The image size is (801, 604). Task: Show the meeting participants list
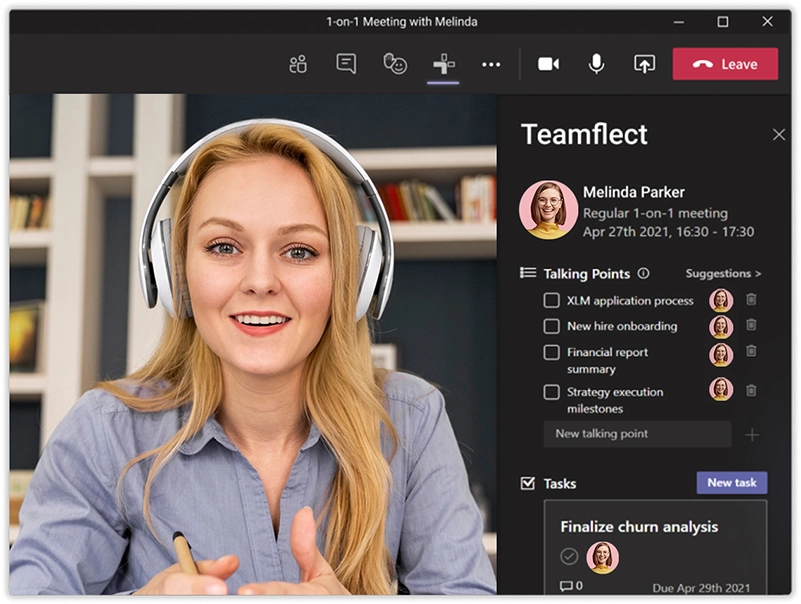point(298,63)
